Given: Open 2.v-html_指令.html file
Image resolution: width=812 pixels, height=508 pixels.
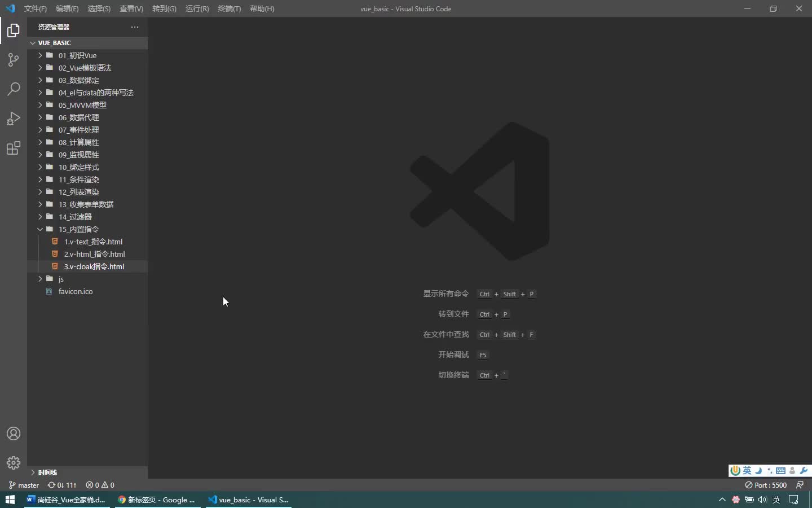Looking at the screenshot, I should [87, 254].
